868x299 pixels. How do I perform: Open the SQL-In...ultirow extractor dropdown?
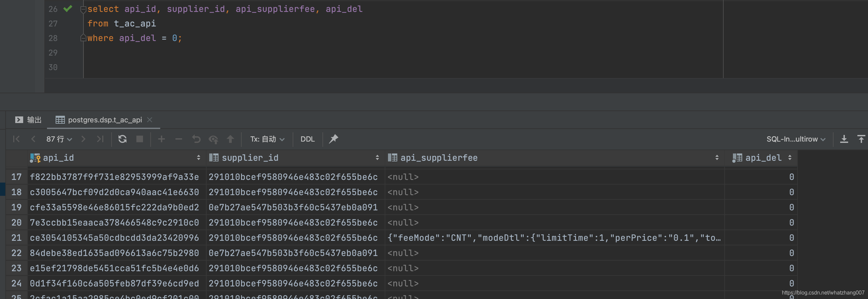[795, 139]
